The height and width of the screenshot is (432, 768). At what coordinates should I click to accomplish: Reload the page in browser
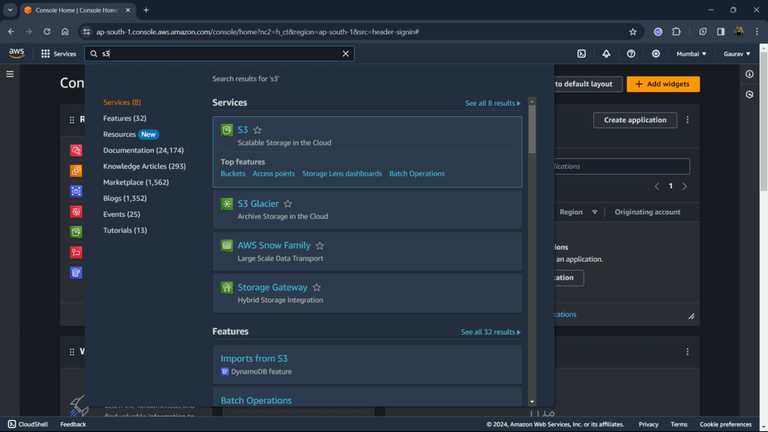coord(47,32)
